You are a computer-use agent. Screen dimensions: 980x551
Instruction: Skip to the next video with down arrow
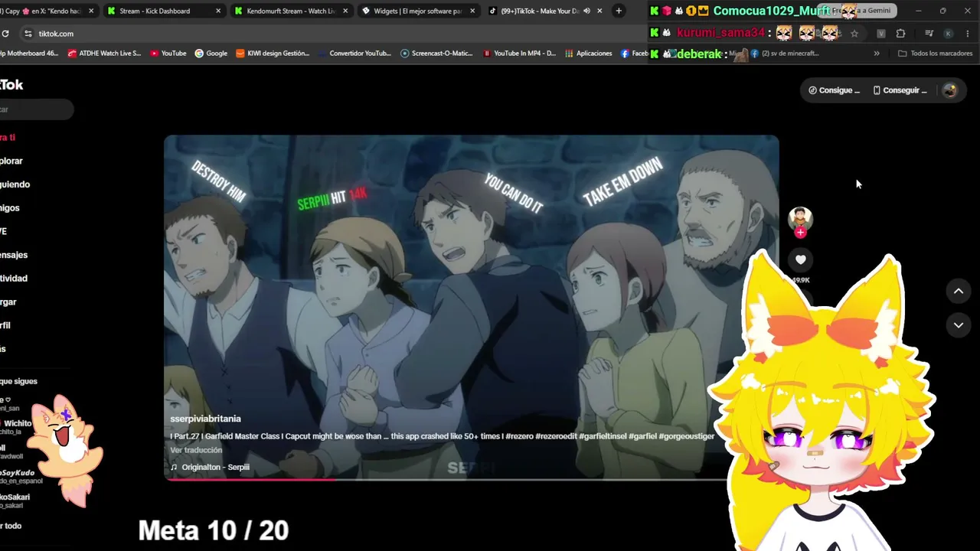(x=958, y=325)
